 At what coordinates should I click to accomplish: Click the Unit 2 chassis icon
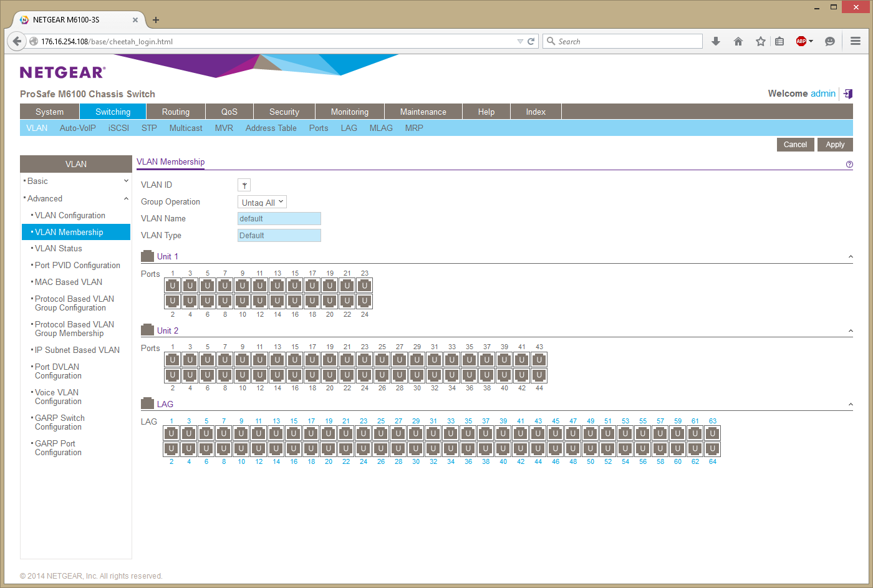[x=147, y=330]
